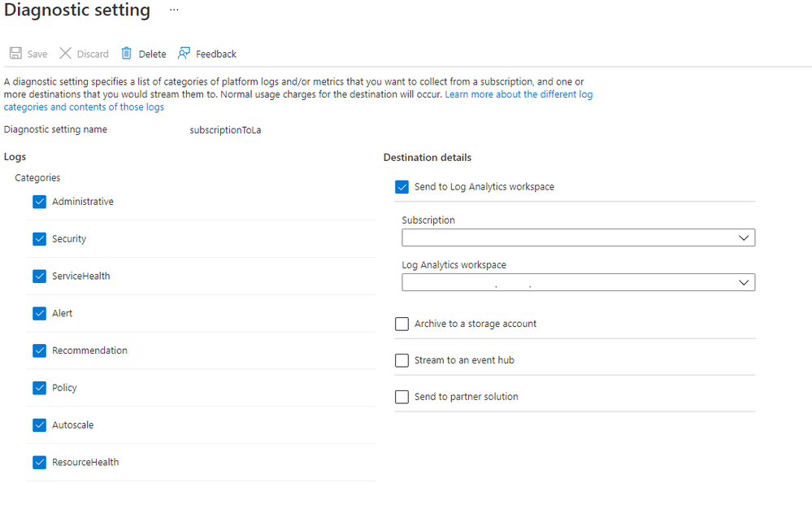Viewport: 812px width, 505px height.
Task: Disable the ServiceHealth log category
Action: (40, 276)
